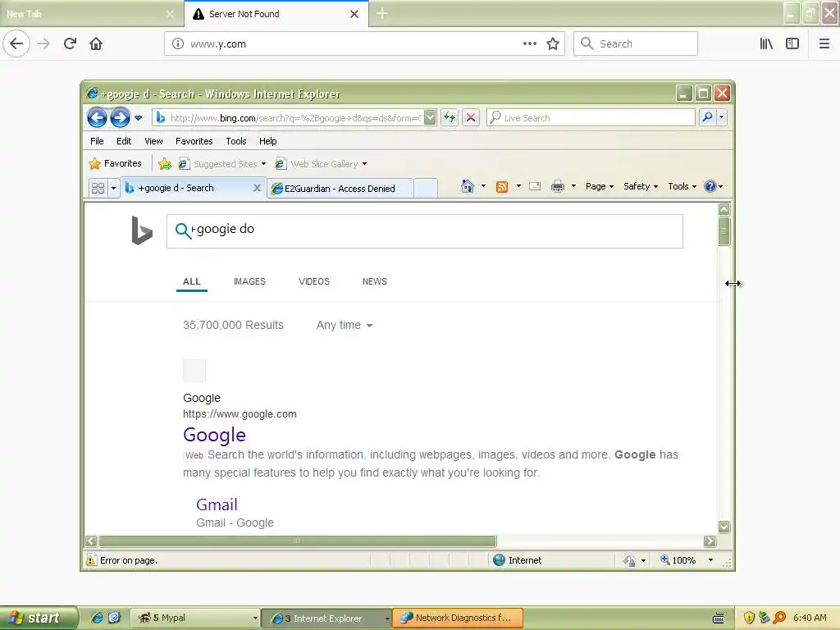Click in the Bing search box
The height and width of the screenshot is (630, 840).
424,231
